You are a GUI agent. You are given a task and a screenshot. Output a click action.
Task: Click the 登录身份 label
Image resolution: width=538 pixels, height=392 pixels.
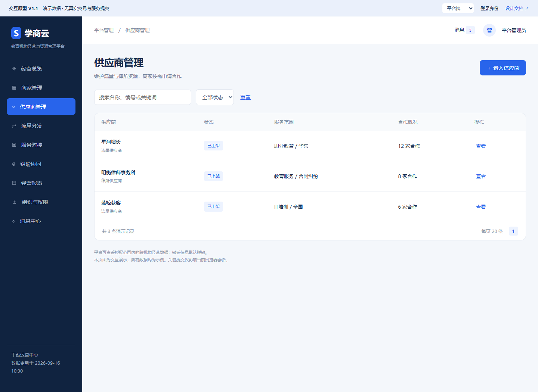(489, 8)
